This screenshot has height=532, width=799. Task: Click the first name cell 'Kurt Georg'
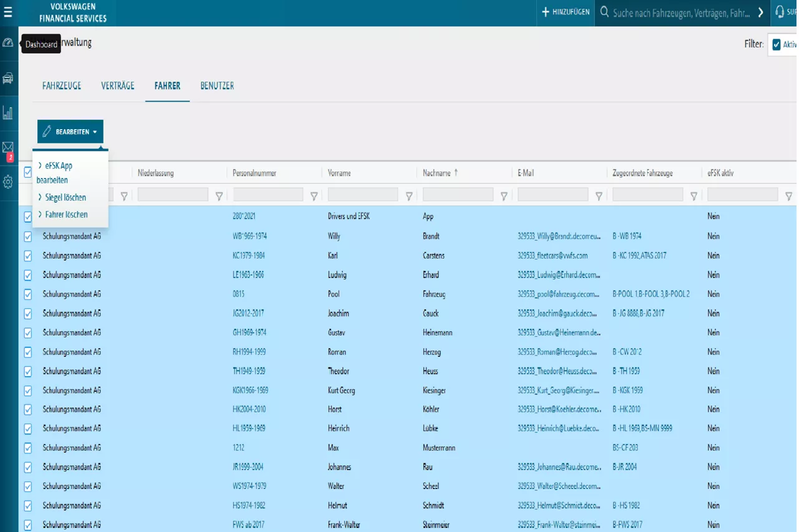pos(341,390)
